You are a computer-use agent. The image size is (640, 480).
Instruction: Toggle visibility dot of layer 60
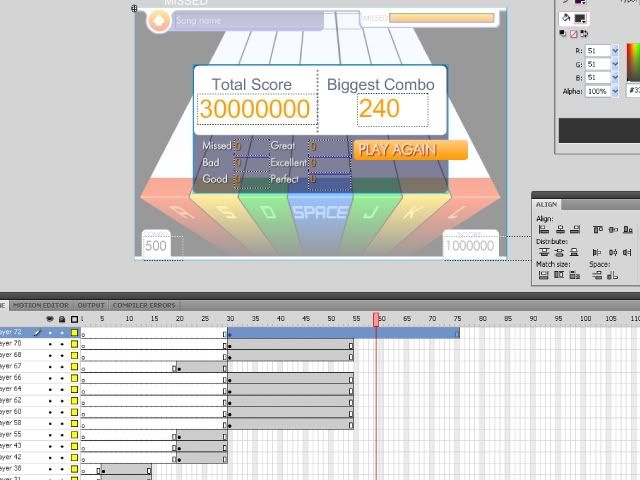click(50, 412)
